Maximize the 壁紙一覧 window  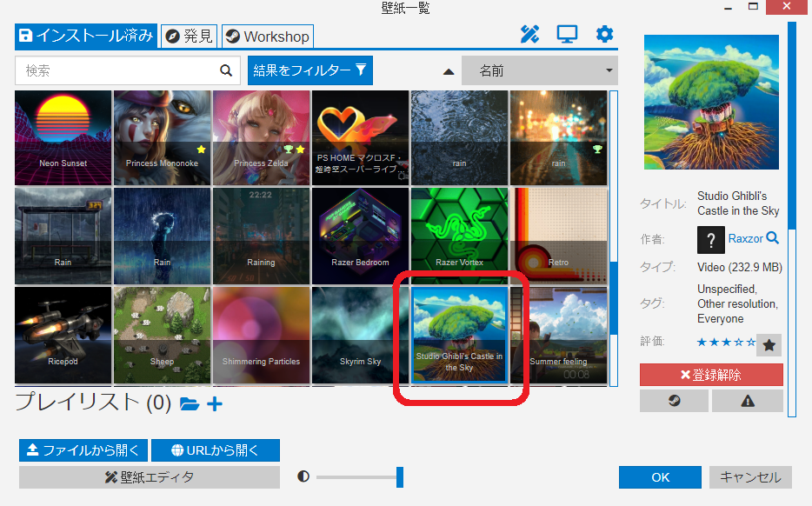pos(753,7)
